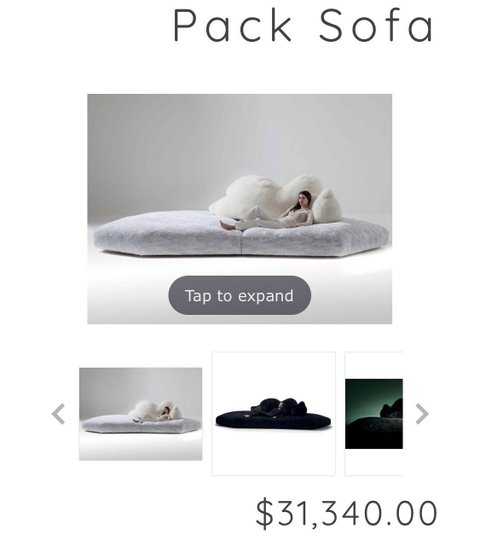Select the grey Pack Sofa thumbnail

coord(140,414)
